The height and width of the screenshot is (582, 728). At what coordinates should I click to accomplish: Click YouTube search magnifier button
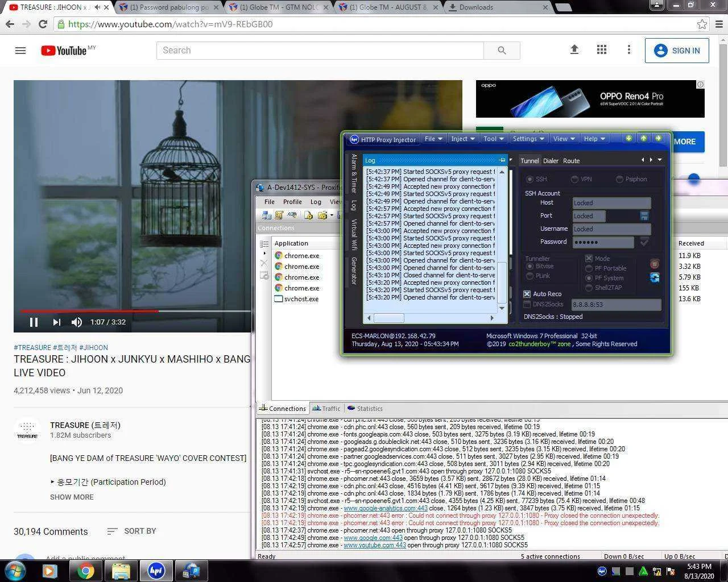tap(502, 50)
